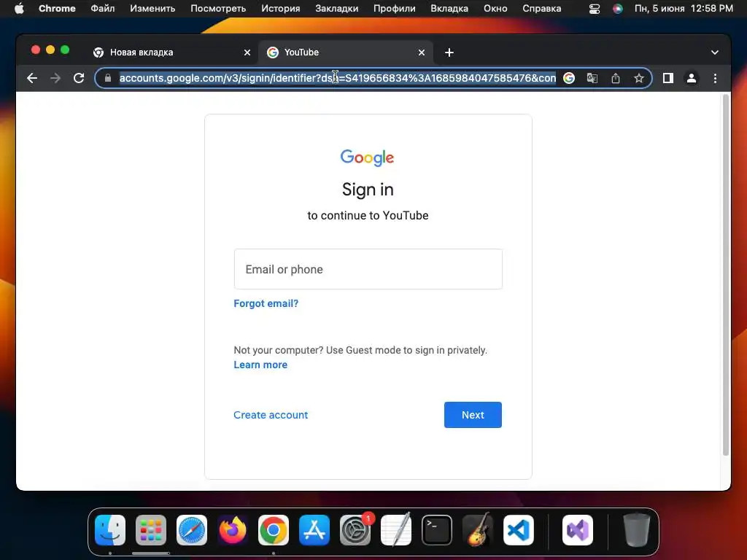
Task: Open macOS Control Center in the menu bar
Action: tap(595, 9)
